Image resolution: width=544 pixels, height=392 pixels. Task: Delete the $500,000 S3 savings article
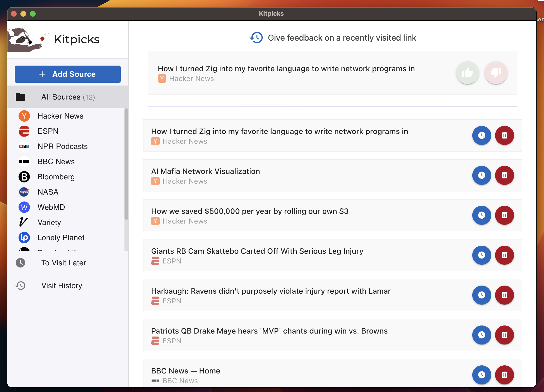coord(504,215)
